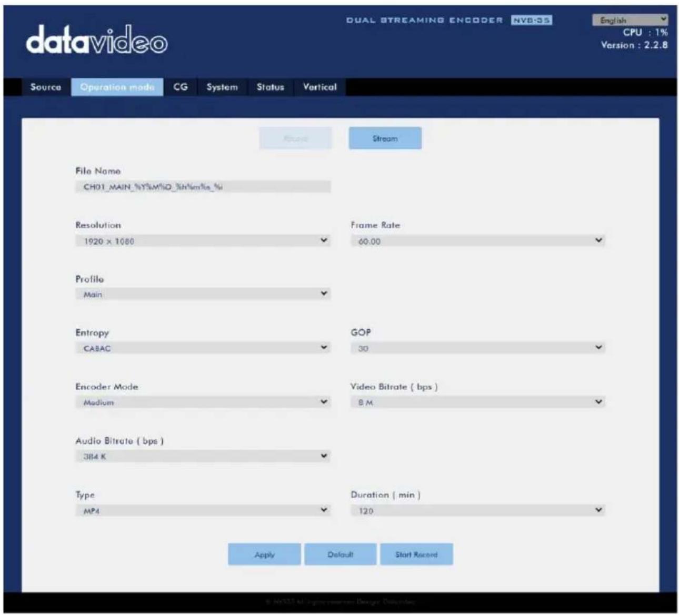This screenshot has height=616, width=679.
Task: Click the File Name label
Action: coord(98,171)
